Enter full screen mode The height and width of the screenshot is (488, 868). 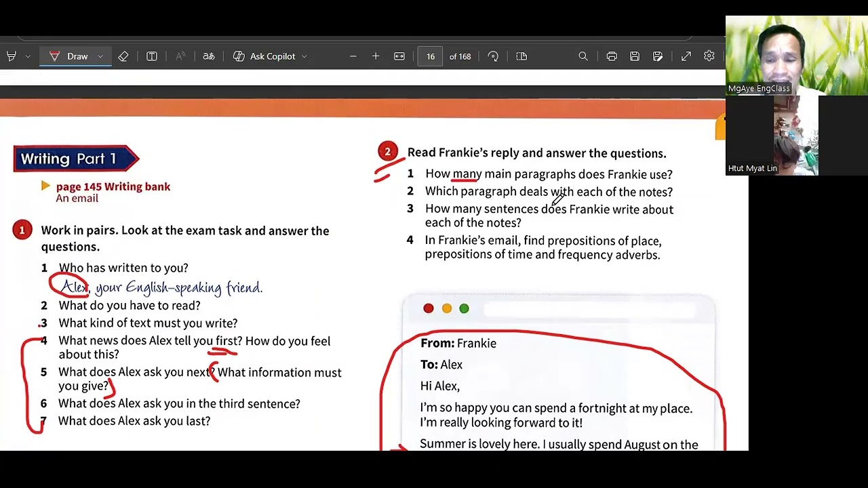pyautogui.click(x=686, y=56)
